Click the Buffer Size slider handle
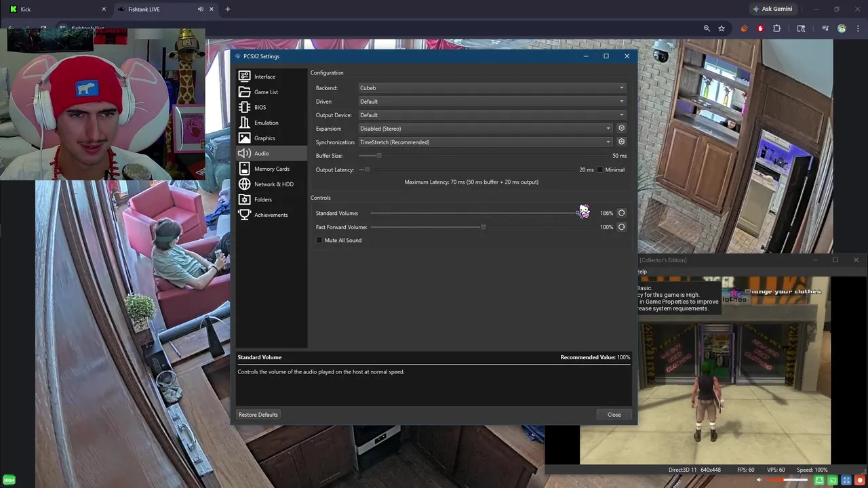868x488 pixels. click(x=379, y=156)
